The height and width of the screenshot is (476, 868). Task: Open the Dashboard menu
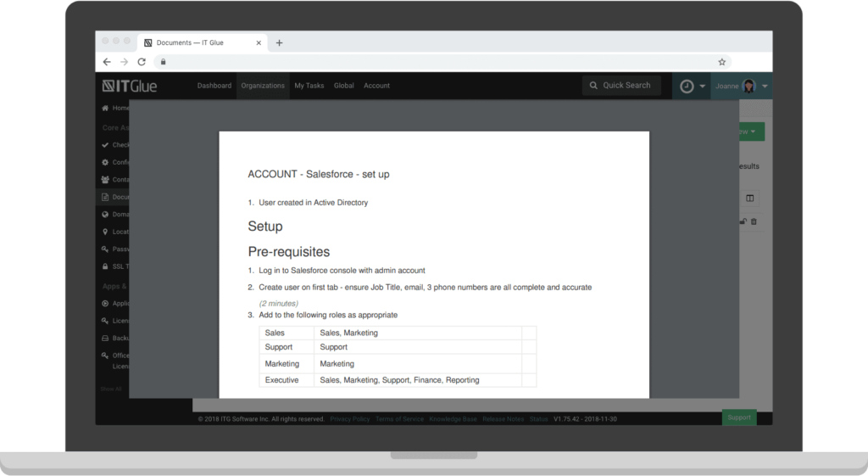[x=214, y=86]
